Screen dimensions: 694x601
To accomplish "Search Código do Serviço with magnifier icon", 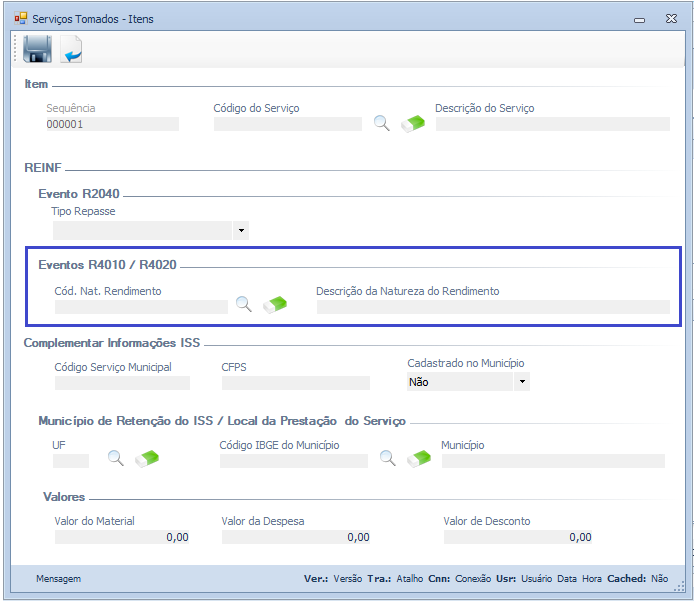I will (382, 124).
